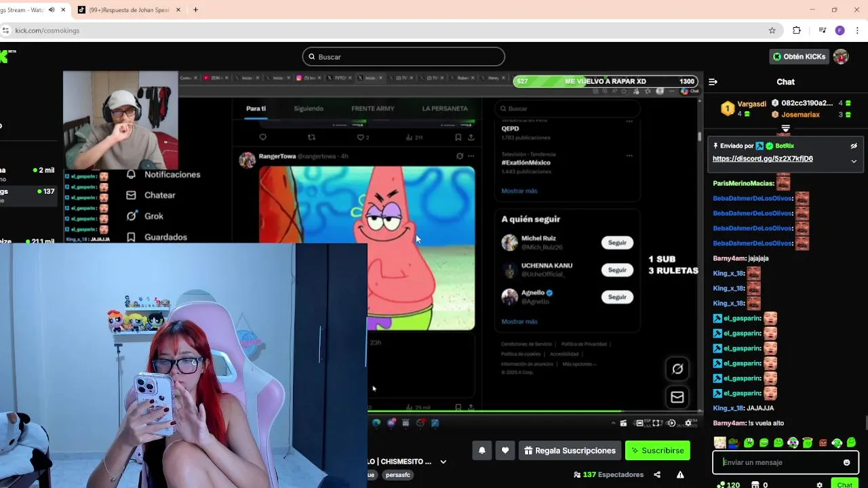Click the 137 Espectadores viewer count

[608, 474]
